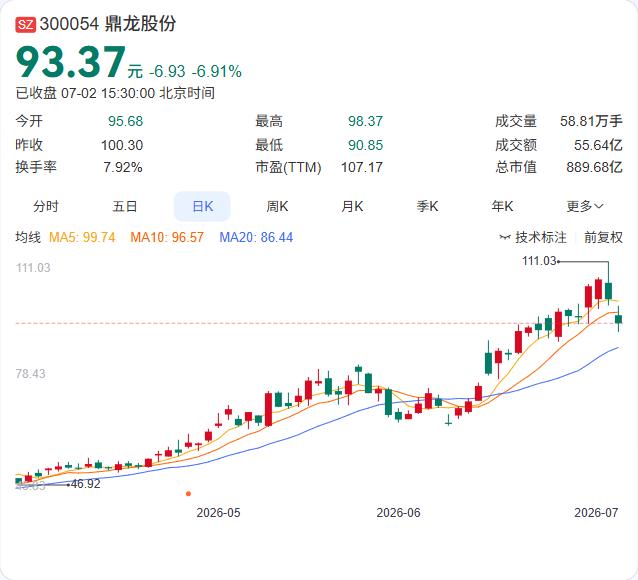Click the MA10: 96.57 legend label
The image size is (638, 580).
167,237
